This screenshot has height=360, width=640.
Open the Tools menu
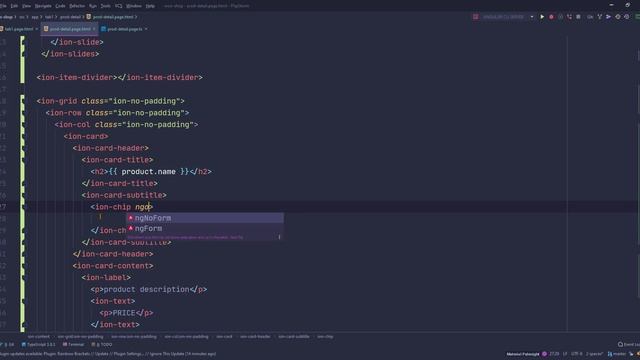tap(105, 6)
